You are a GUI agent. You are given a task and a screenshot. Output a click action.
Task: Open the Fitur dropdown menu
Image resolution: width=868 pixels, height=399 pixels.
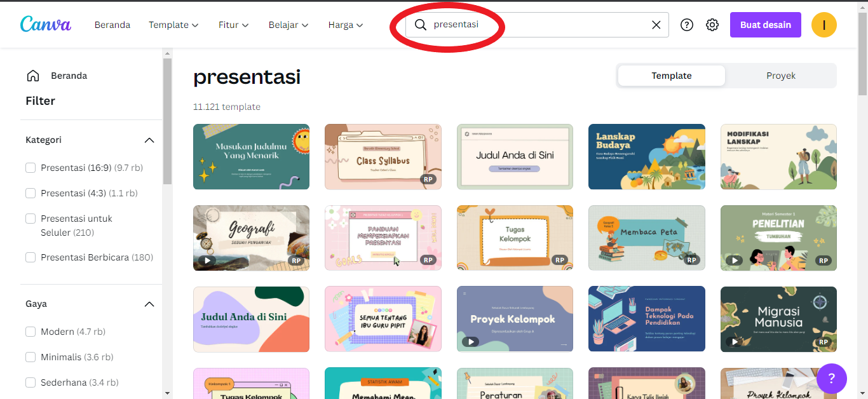click(x=233, y=25)
